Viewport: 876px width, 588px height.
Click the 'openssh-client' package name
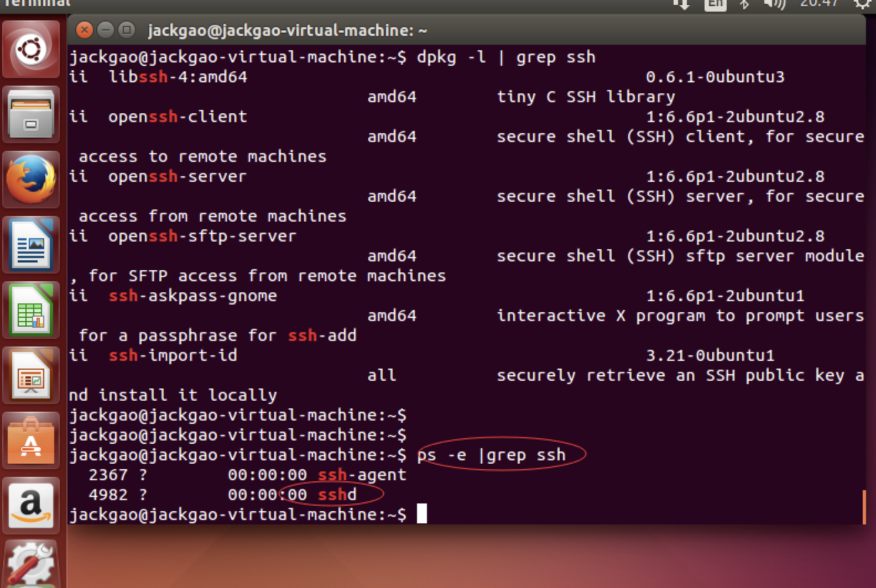click(x=178, y=117)
